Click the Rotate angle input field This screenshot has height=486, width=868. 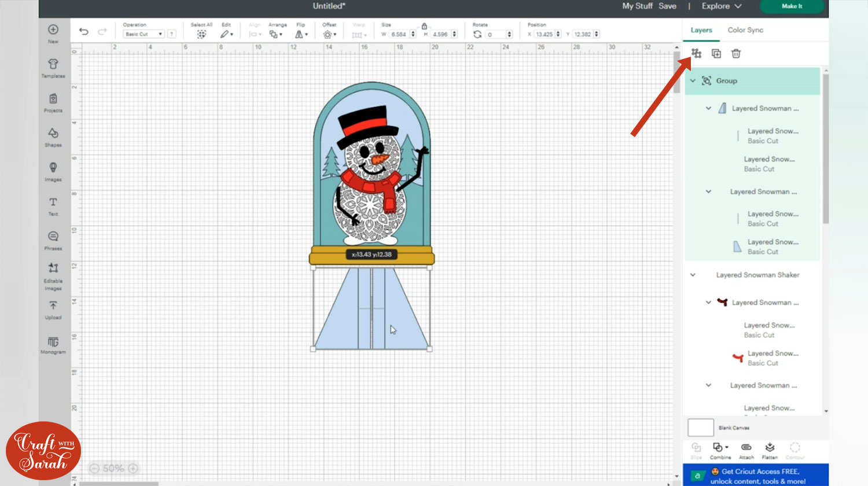coord(495,35)
